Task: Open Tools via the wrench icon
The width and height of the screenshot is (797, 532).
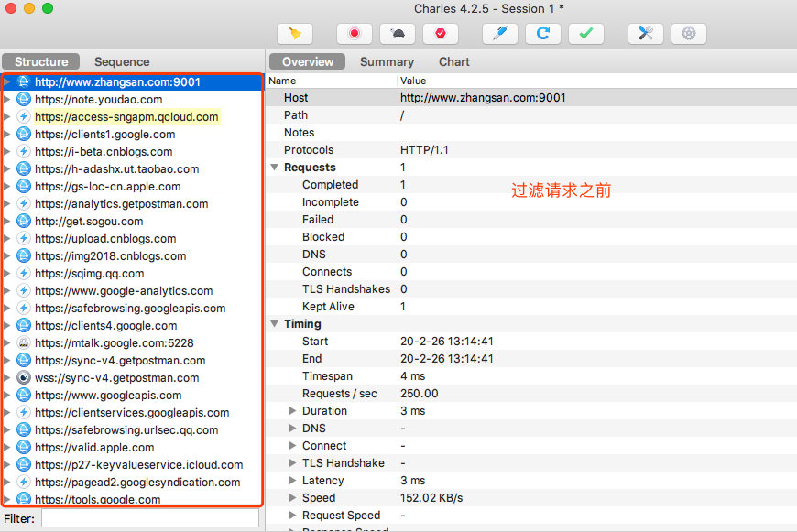Action: [646, 34]
